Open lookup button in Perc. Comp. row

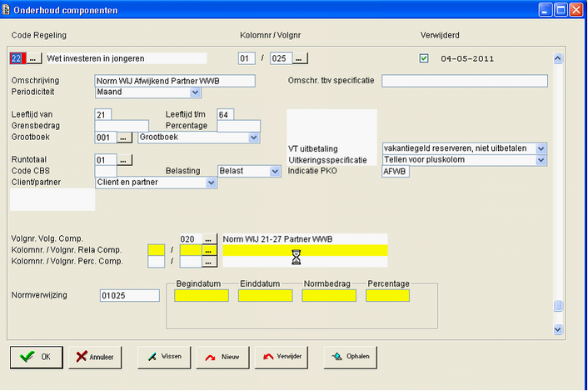tap(209, 262)
